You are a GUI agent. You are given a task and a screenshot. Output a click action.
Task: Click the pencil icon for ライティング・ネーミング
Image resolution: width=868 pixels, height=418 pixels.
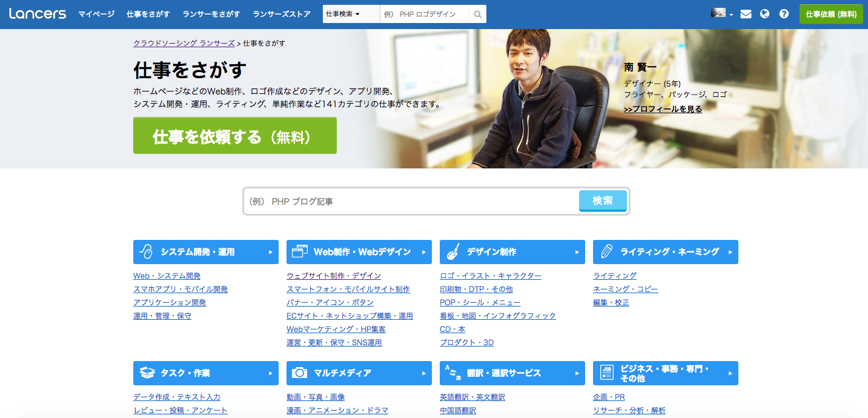pos(606,251)
